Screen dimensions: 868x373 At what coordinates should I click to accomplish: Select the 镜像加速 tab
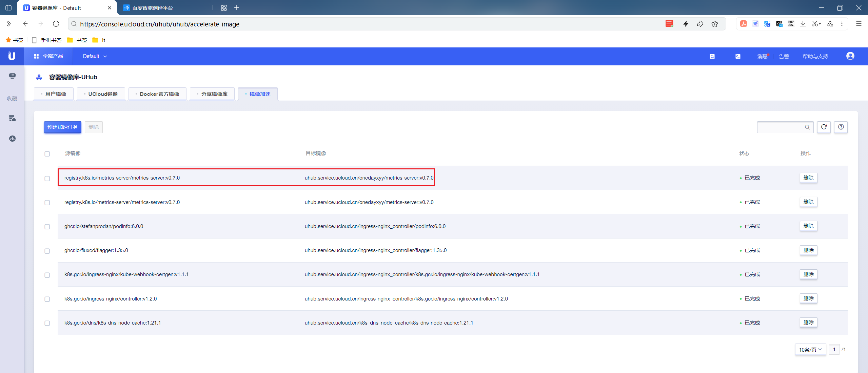click(258, 94)
